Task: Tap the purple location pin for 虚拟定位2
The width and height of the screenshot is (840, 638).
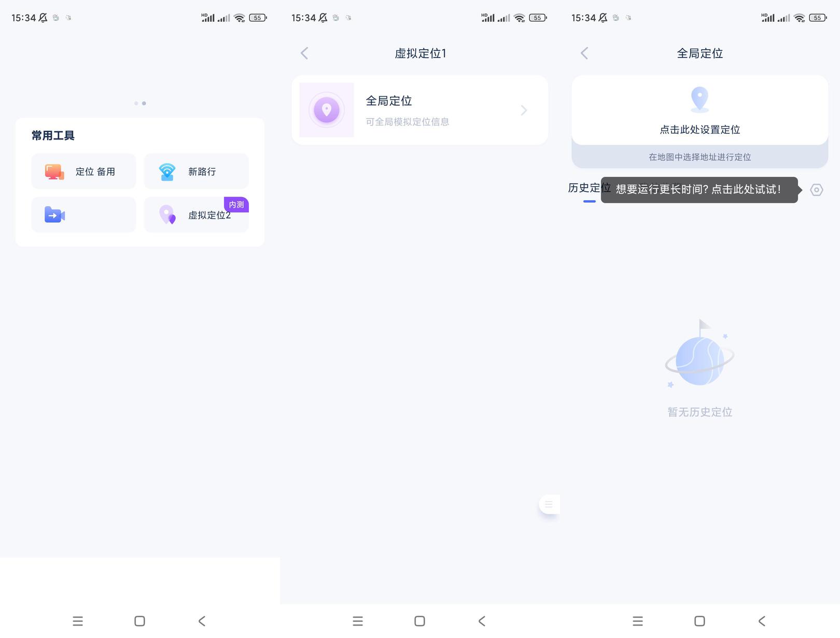Action: [167, 215]
